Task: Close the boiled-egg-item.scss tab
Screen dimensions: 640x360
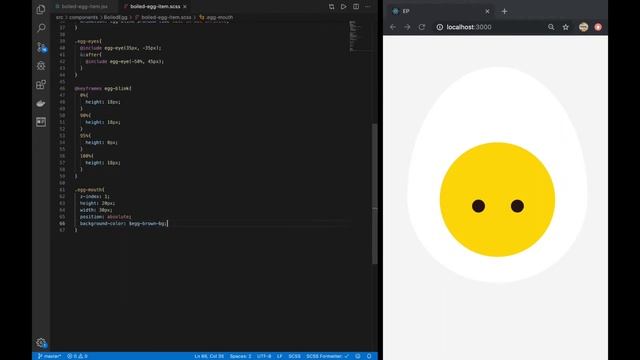Action: pyautogui.click(x=185, y=7)
